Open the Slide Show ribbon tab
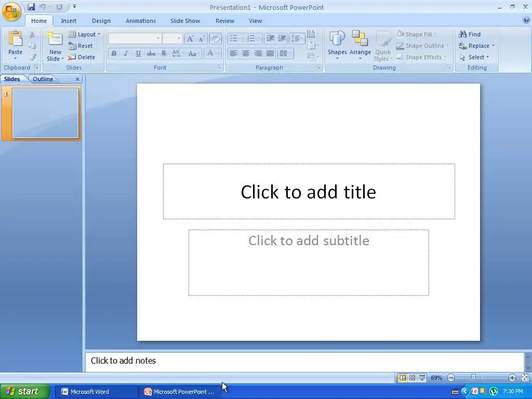The height and width of the screenshot is (399, 532). tap(185, 21)
